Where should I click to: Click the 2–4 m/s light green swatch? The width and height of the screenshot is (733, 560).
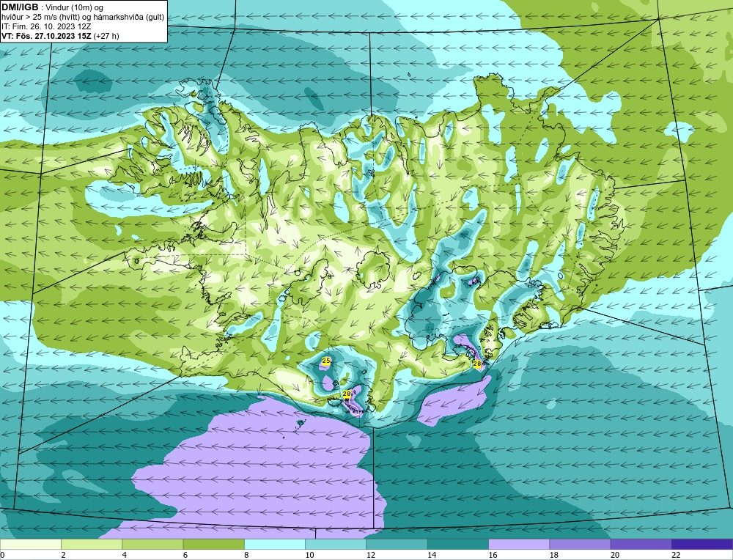(x=92, y=544)
